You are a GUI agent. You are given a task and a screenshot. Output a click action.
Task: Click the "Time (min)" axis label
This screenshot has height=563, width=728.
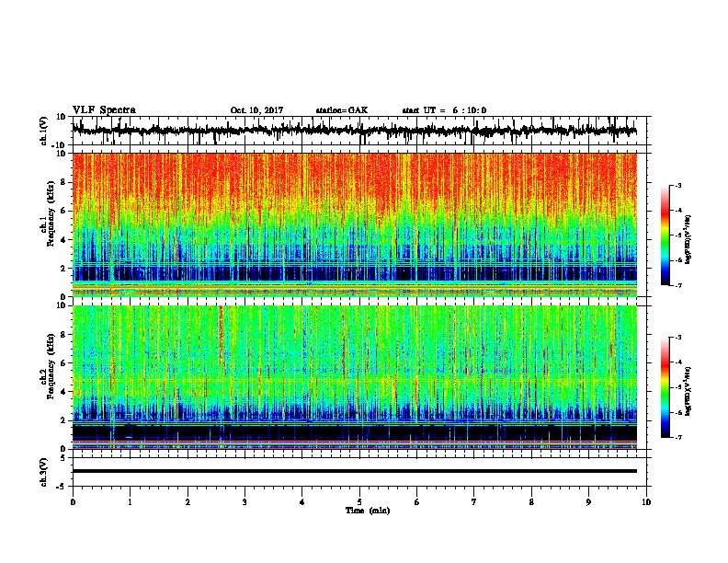point(368,511)
